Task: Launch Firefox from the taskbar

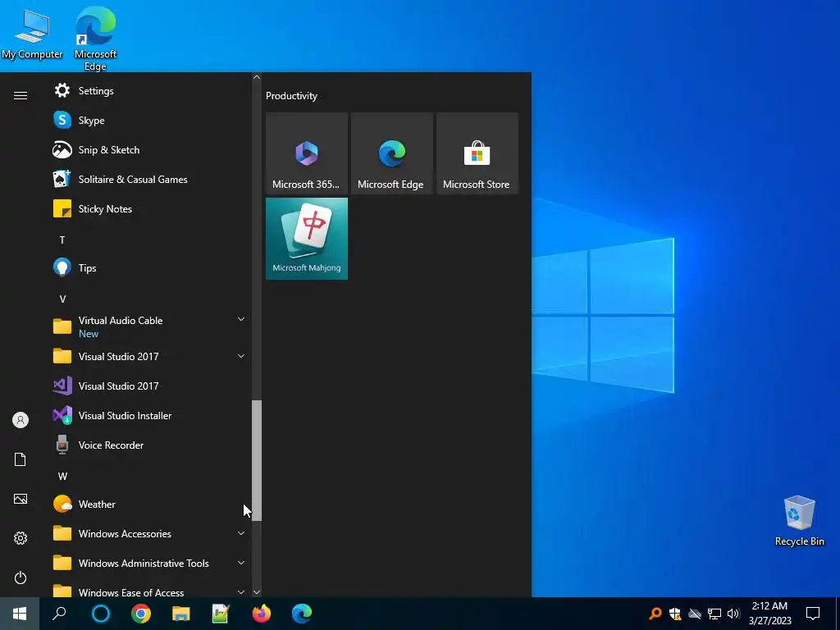Action: 262,614
